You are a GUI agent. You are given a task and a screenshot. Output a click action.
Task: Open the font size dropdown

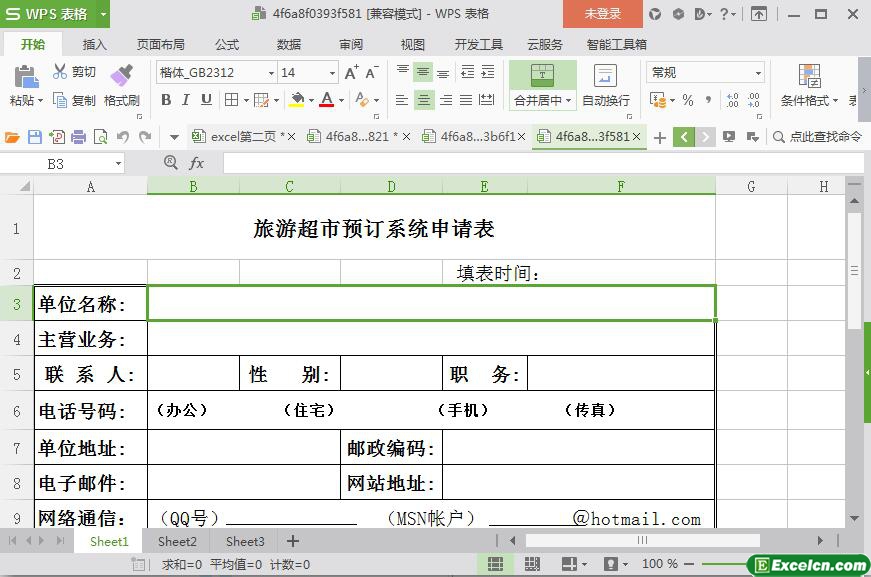[332, 73]
